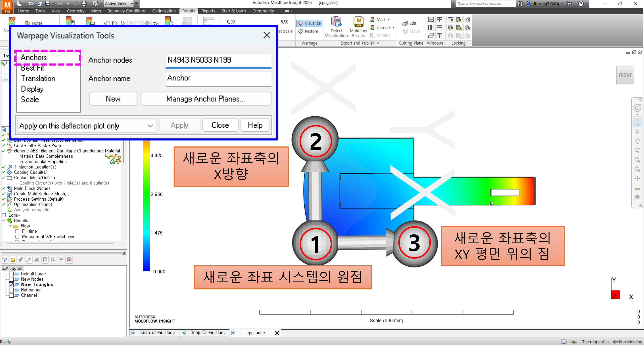Open the deflection plot scope dropdown
Image resolution: width=644 pixels, height=345 pixels.
pyautogui.click(x=86, y=126)
